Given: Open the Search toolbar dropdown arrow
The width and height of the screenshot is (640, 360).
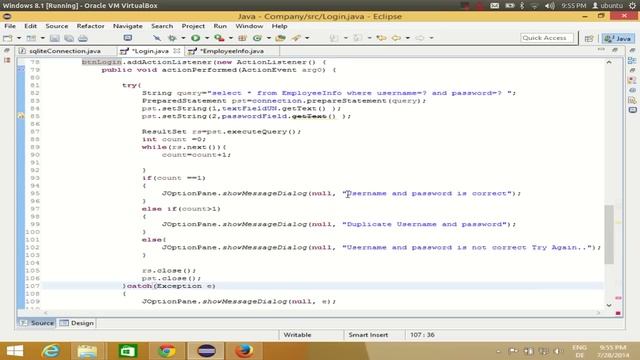Looking at the screenshot, I should [x=307, y=38].
